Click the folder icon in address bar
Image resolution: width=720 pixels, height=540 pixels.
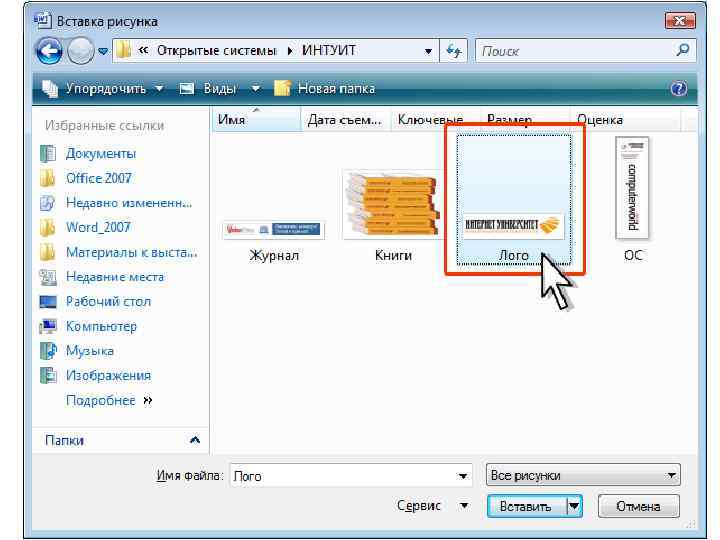click(x=124, y=51)
